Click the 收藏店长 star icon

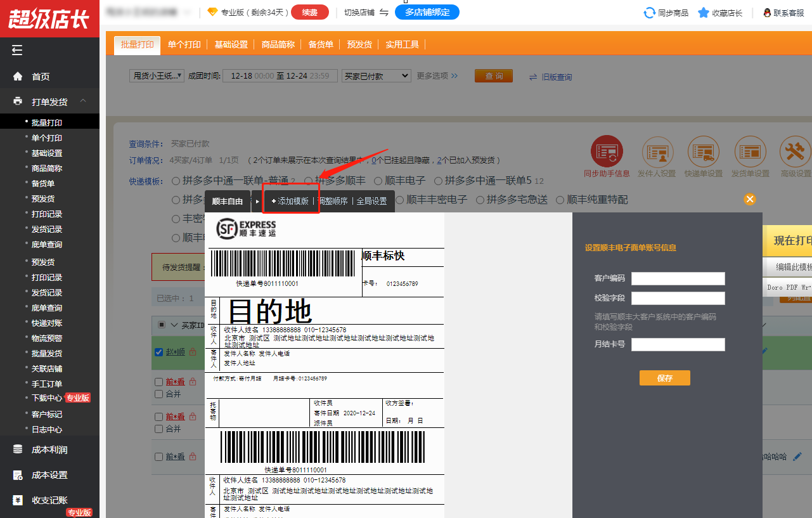703,13
